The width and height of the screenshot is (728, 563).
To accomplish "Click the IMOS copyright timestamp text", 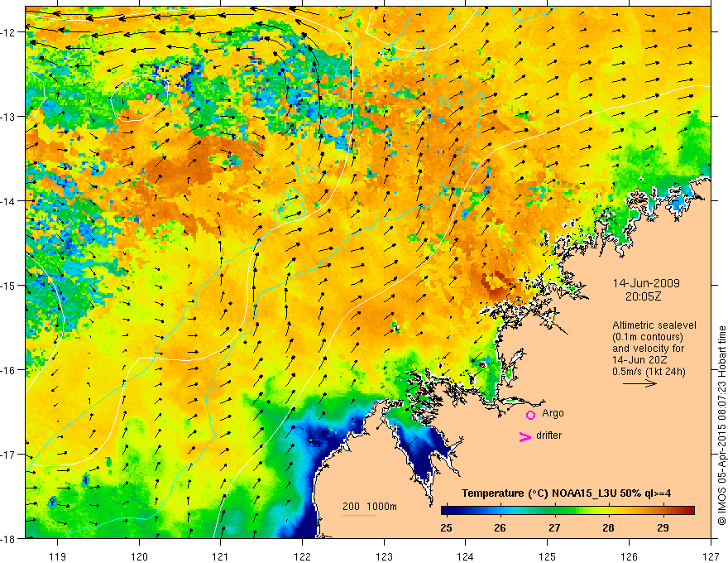I will click(x=721, y=426).
